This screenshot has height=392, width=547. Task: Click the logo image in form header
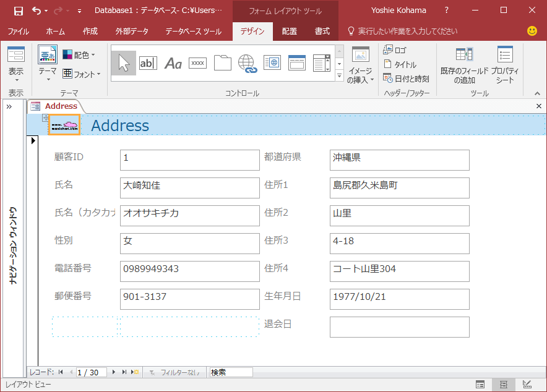(x=64, y=125)
